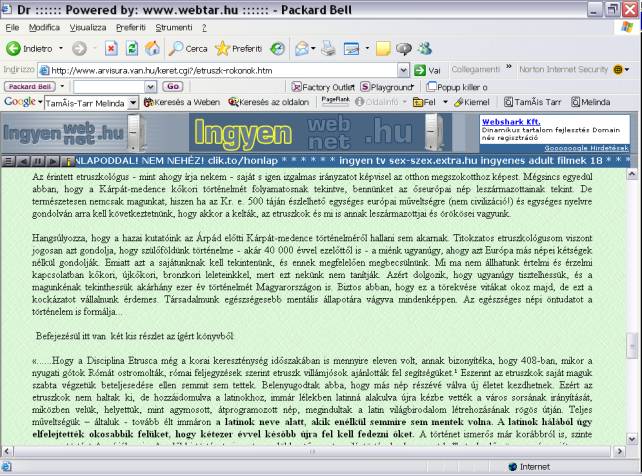Expand the mail icon dropdown arrow

[x=313, y=49]
